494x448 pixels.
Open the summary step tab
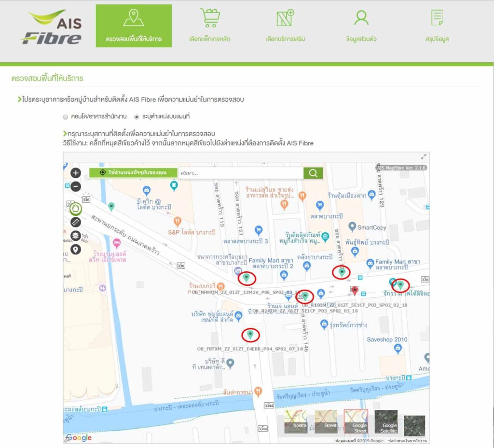(x=437, y=26)
